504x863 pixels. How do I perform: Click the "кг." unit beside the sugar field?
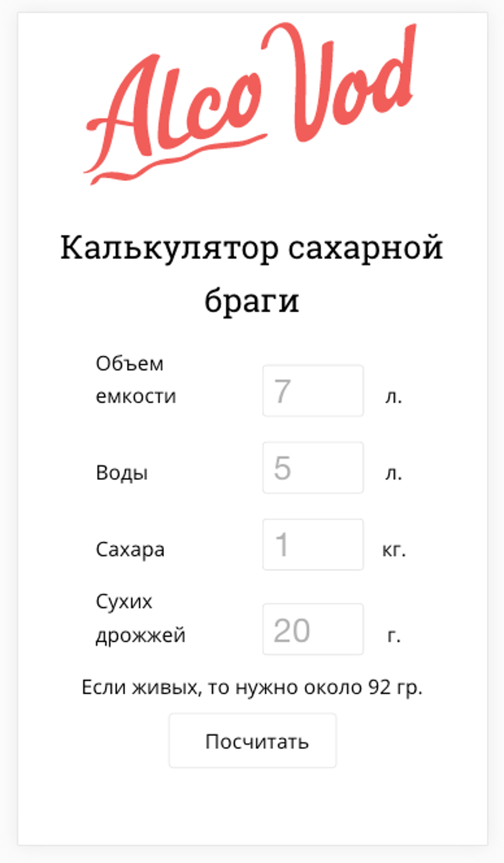point(394,550)
